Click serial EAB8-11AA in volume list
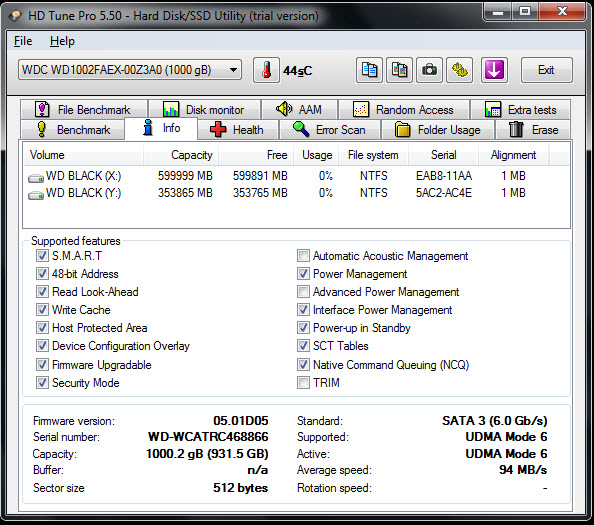The height and width of the screenshot is (525, 594). pyautogui.click(x=444, y=176)
